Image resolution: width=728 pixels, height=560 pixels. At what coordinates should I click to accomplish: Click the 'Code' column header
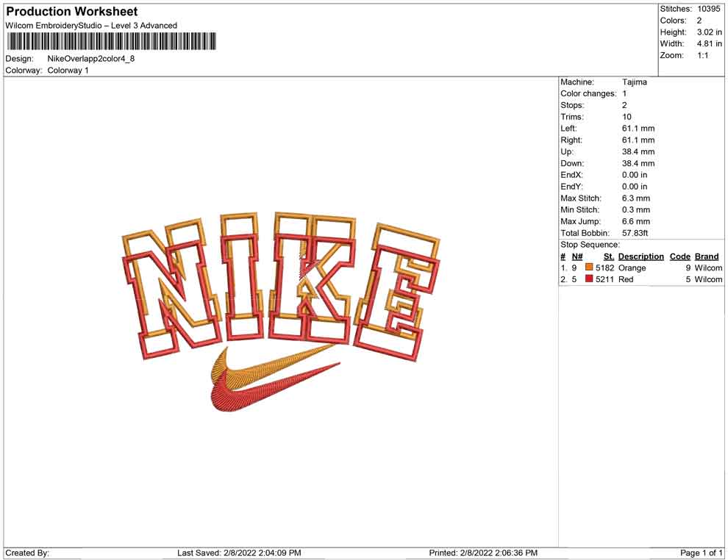pos(679,256)
